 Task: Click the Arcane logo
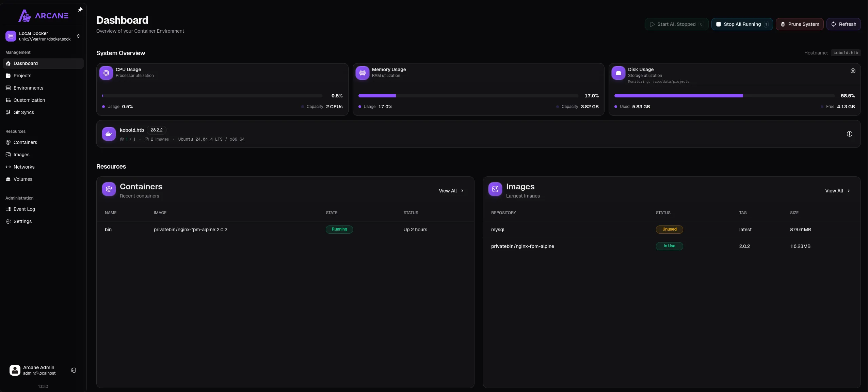pos(43,16)
